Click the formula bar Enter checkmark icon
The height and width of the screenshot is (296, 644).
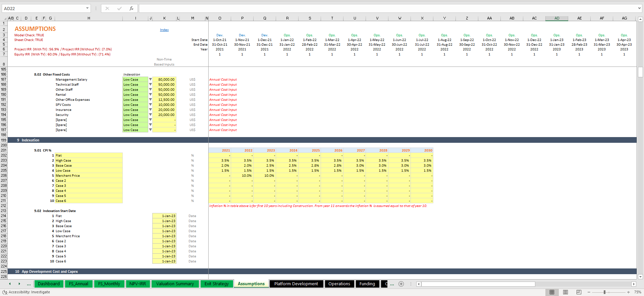pos(119,8)
